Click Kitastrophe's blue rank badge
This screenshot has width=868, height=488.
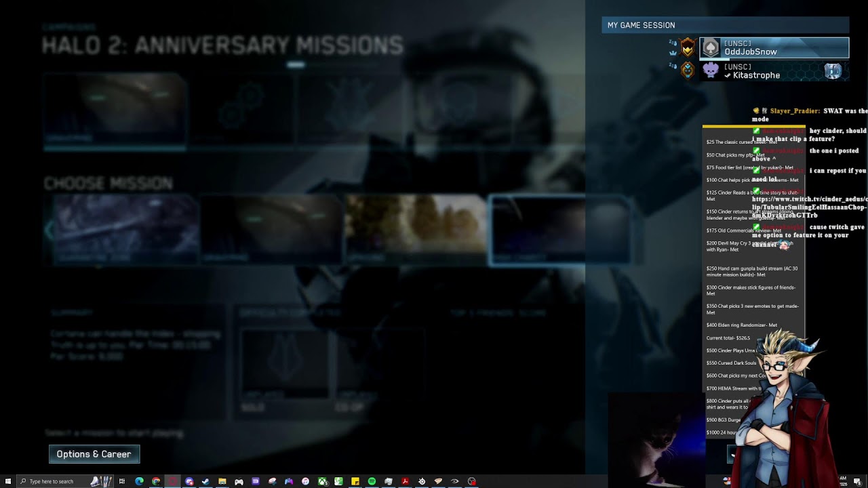688,70
